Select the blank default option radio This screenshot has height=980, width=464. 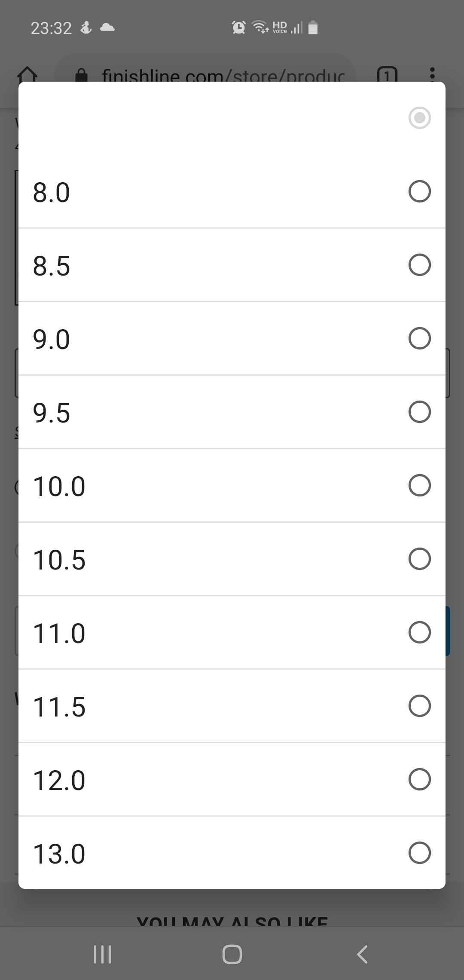tap(419, 118)
